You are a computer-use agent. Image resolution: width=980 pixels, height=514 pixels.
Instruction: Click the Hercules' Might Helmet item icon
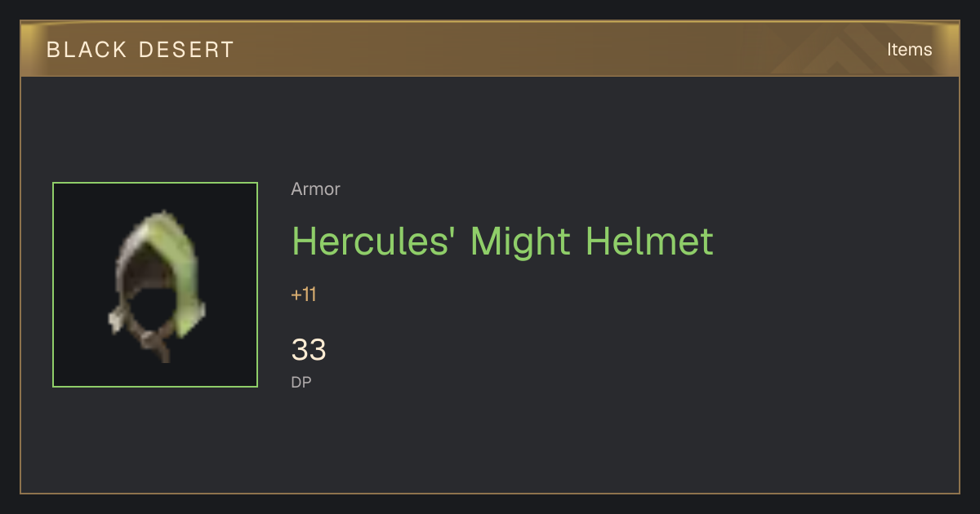pyautogui.click(x=155, y=285)
